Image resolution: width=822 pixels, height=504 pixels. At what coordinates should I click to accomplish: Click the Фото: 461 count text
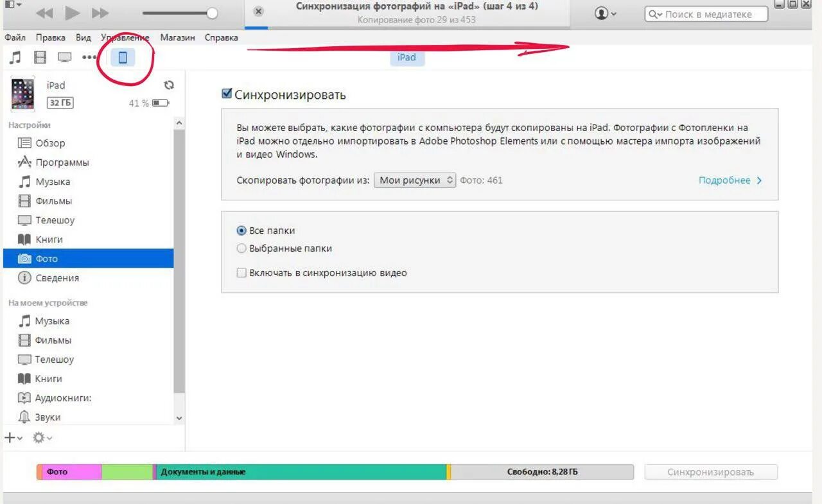click(x=482, y=180)
